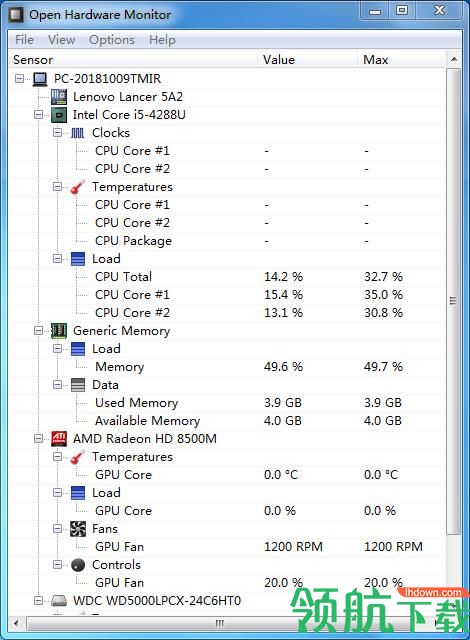Image resolution: width=470 pixels, height=640 pixels.
Task: Click the RAM icon beside Generic Memory
Action: [x=59, y=331]
